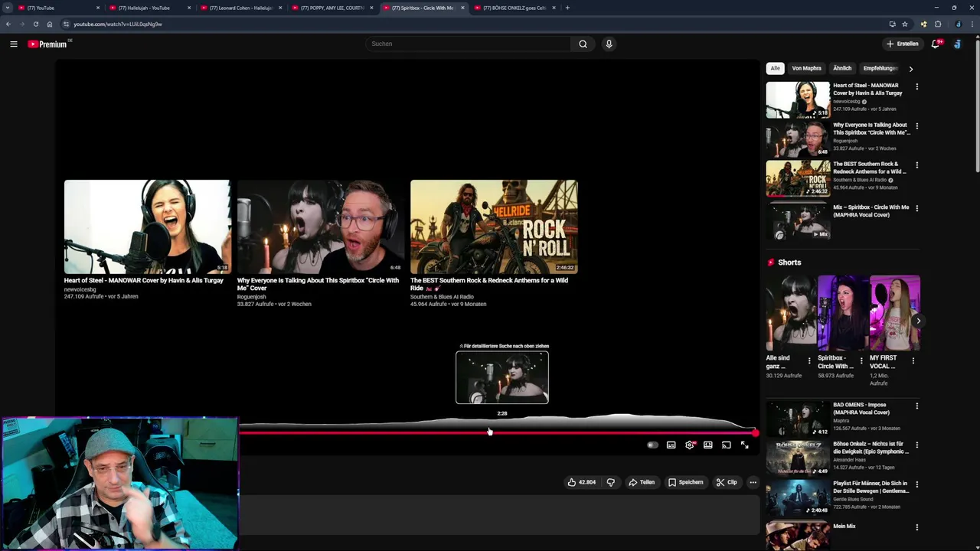This screenshot has height=551, width=980.
Task: Go to browser home page
Action: (50, 24)
